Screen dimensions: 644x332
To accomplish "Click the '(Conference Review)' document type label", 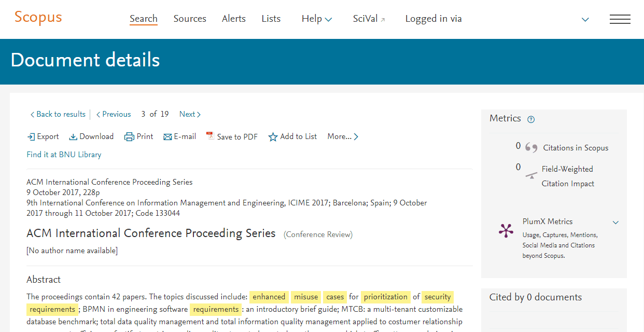I will pos(318,234).
